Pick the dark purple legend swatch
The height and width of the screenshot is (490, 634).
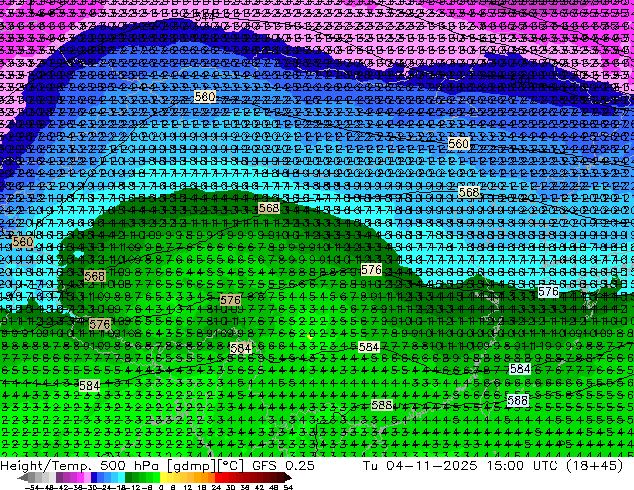[59, 478]
